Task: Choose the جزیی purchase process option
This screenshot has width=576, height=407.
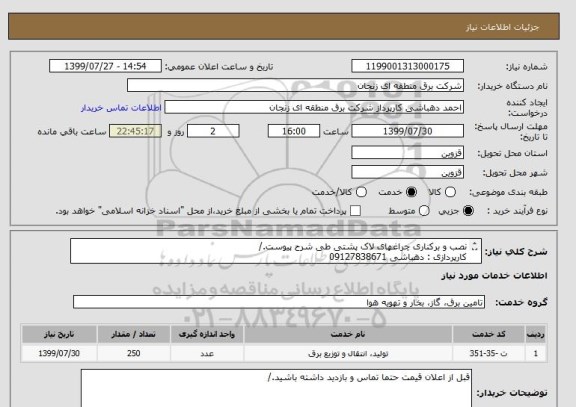Action: click(x=468, y=211)
